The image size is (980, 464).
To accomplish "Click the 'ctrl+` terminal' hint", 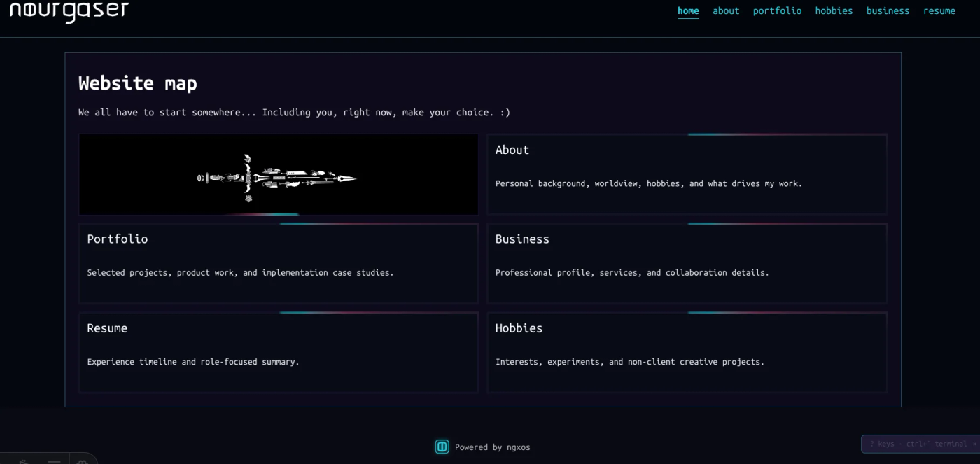I will coord(937,444).
